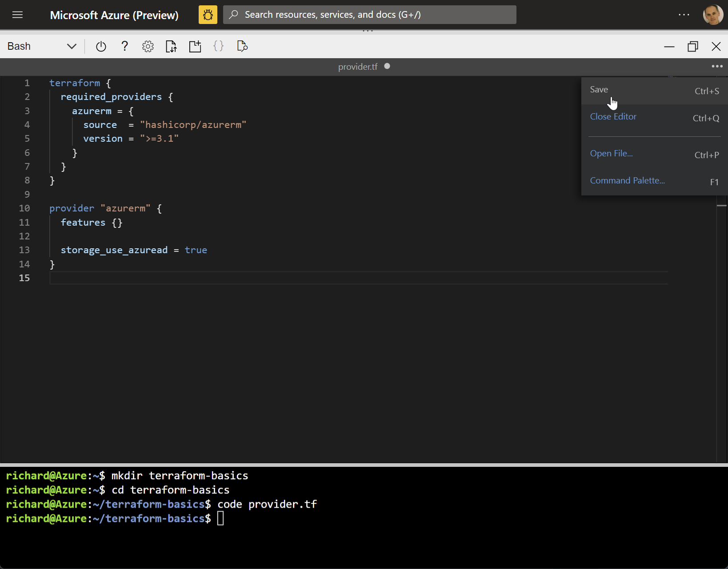Open the top bar more options ellipsis
This screenshot has height=569, width=728.
[684, 15]
